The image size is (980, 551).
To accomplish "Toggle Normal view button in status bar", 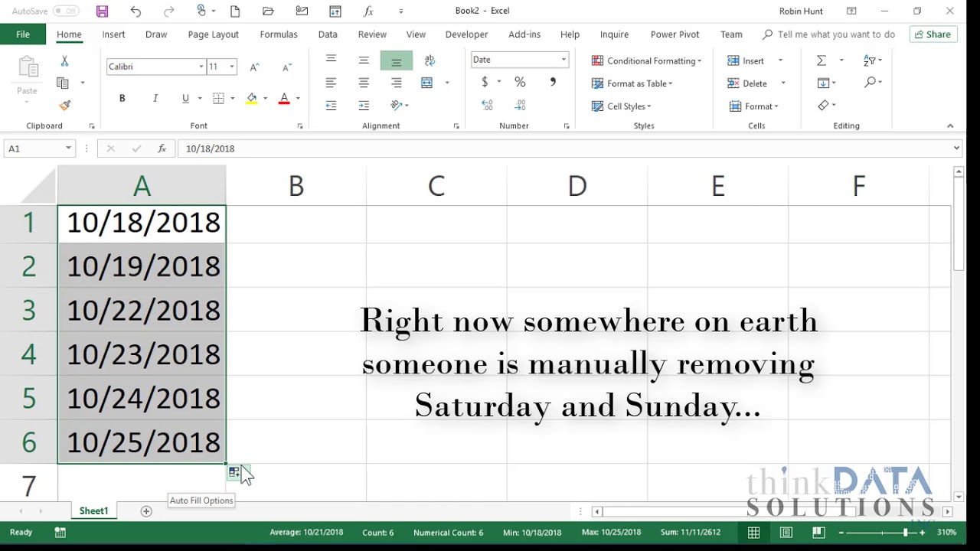I will click(x=754, y=533).
